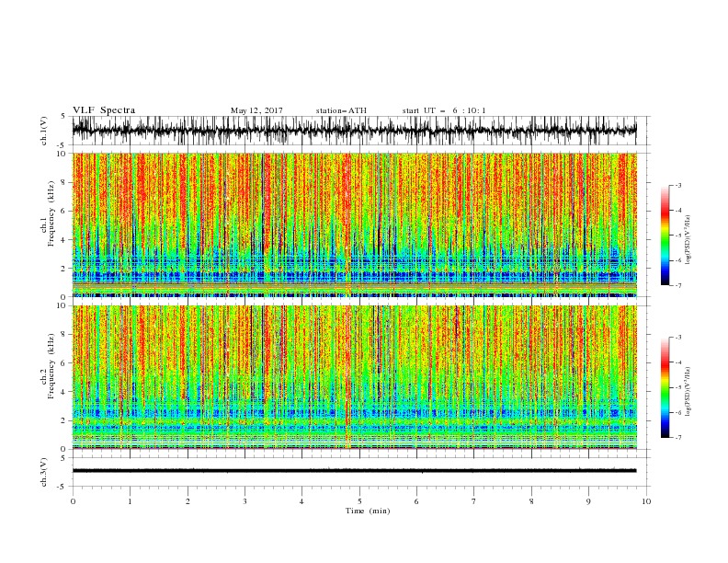Click the ch.1 waveform trace panel

pyautogui.click(x=360, y=131)
